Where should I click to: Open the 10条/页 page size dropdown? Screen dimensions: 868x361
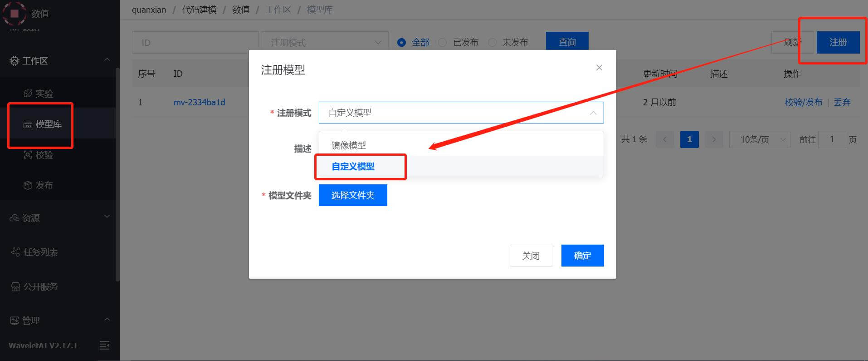pyautogui.click(x=759, y=139)
